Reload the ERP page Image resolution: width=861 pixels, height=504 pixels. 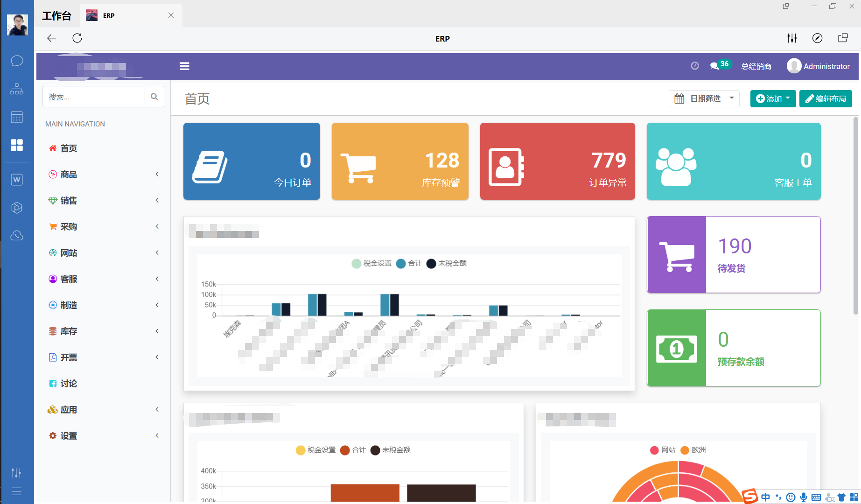pos(77,38)
